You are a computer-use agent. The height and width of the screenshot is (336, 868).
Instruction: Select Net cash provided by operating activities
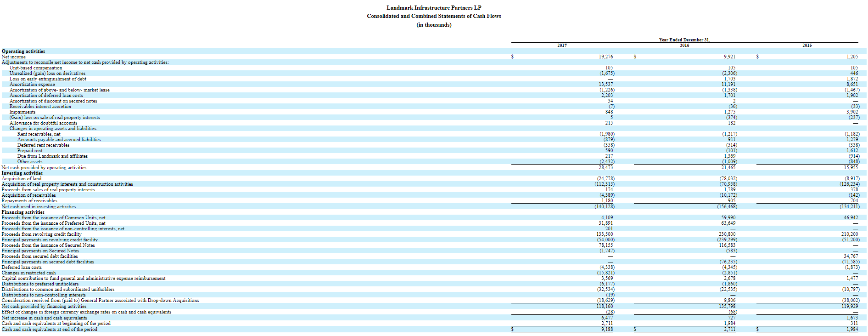click(44, 167)
